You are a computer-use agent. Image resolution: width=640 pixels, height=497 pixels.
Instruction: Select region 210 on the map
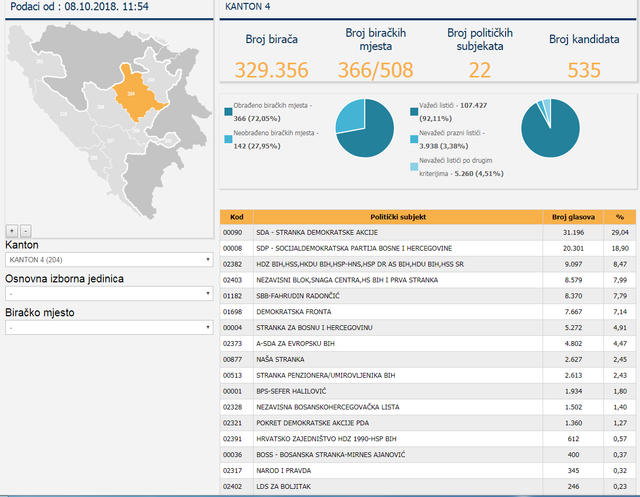coord(63,114)
